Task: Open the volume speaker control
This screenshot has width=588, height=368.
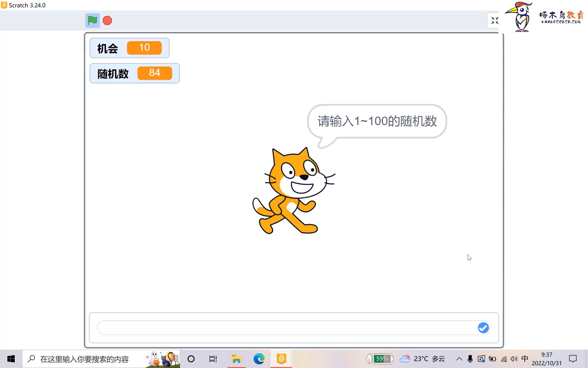Action: (x=514, y=359)
